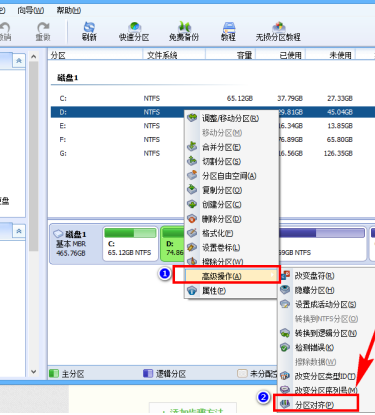The width and height of the screenshot is (375, 415).
Task: Click the 免费备份 (free backup) toolbar icon
Action: click(184, 31)
